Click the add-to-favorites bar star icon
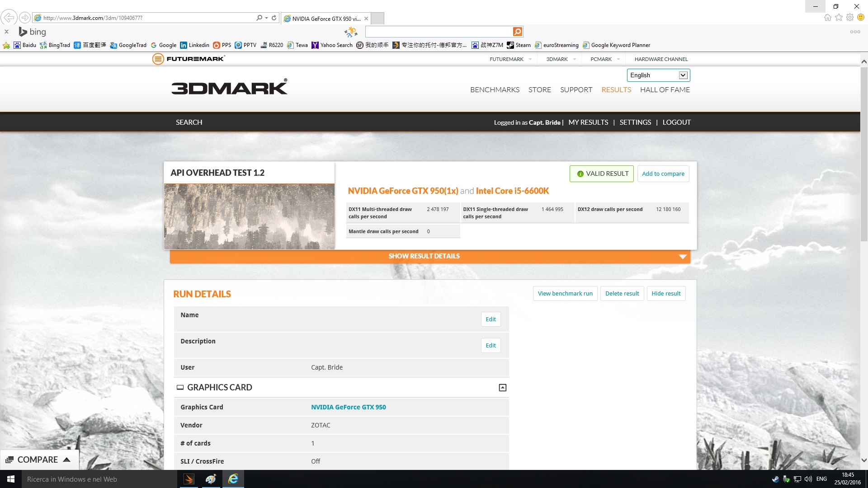The height and width of the screenshot is (488, 868). coord(6,45)
